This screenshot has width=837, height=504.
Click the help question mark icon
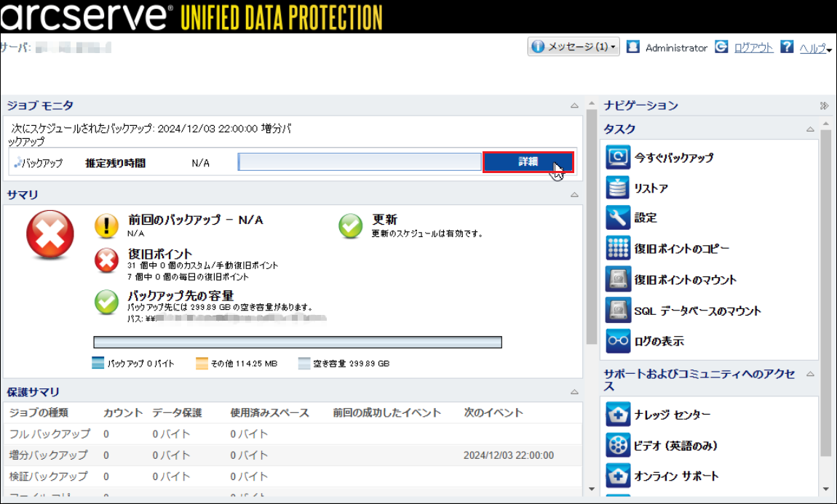point(787,47)
